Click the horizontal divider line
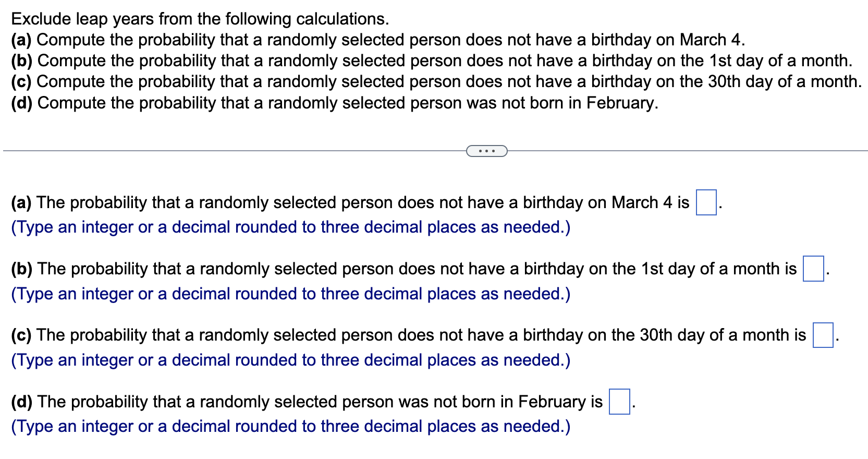Screen dimensions: 868x459 pyautogui.click(x=209, y=151)
